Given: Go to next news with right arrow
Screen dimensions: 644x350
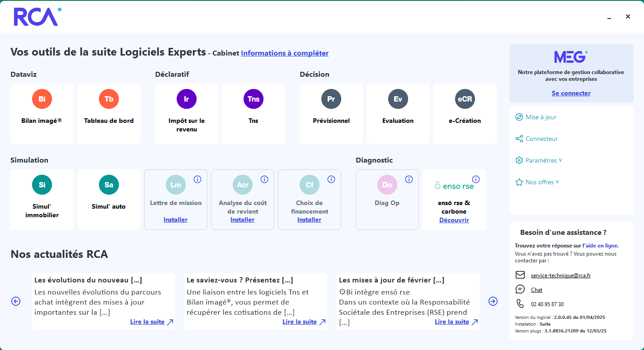Looking at the screenshot, I should pos(493,301).
